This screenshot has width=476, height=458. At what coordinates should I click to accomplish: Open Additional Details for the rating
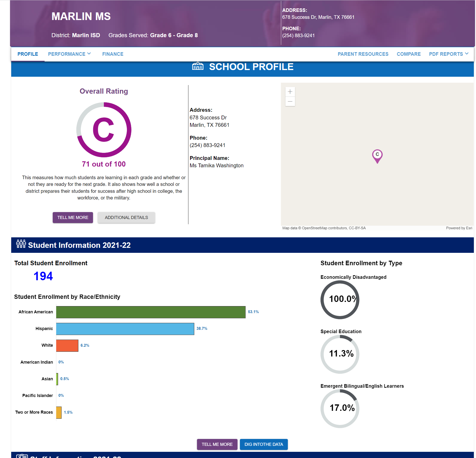point(126,218)
